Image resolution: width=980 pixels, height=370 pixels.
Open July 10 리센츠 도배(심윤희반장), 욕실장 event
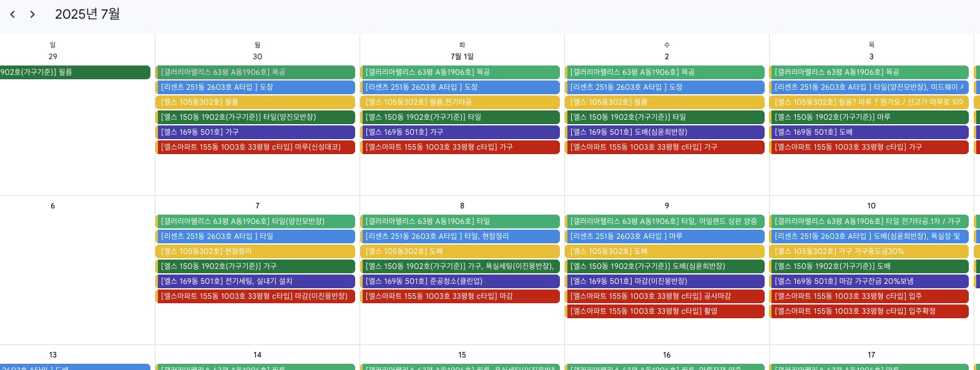pos(870,236)
